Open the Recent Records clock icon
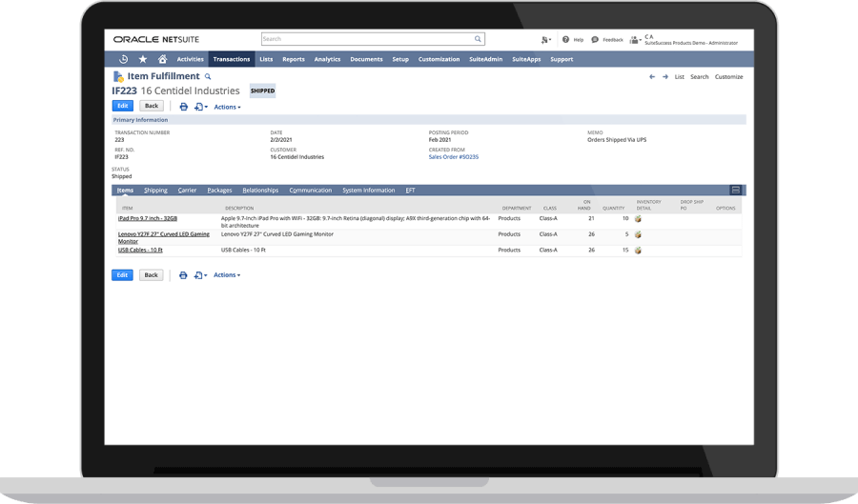This screenshot has height=504, width=858. 124,59
